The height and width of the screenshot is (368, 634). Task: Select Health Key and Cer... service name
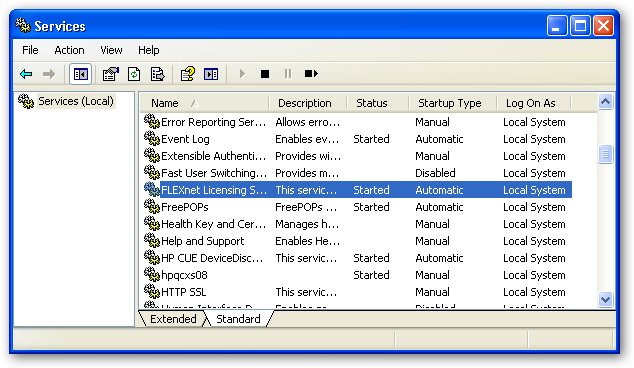tap(213, 224)
